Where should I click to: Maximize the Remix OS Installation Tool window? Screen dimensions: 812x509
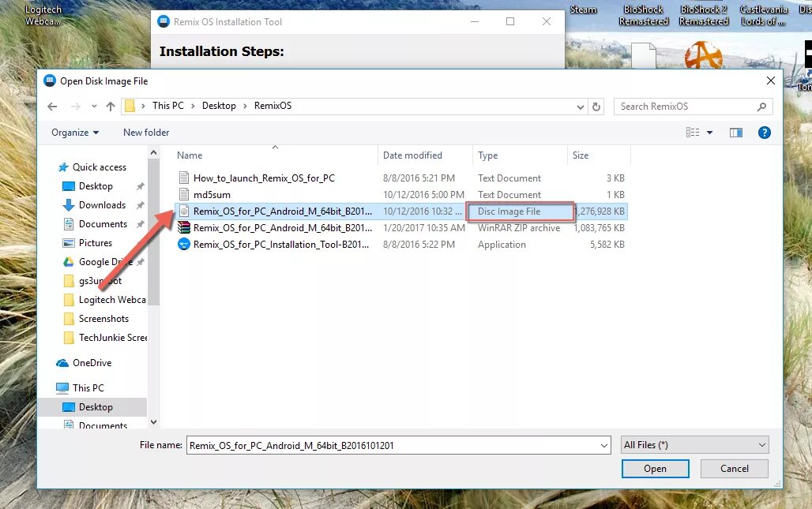click(x=510, y=22)
